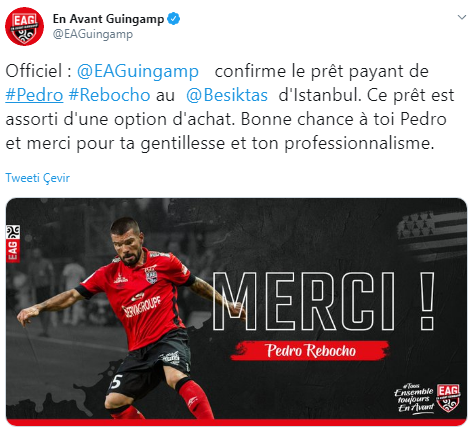Viewport: 475px width, 432px height.
Task: Open the #Pedro hashtag
Action: (x=34, y=95)
